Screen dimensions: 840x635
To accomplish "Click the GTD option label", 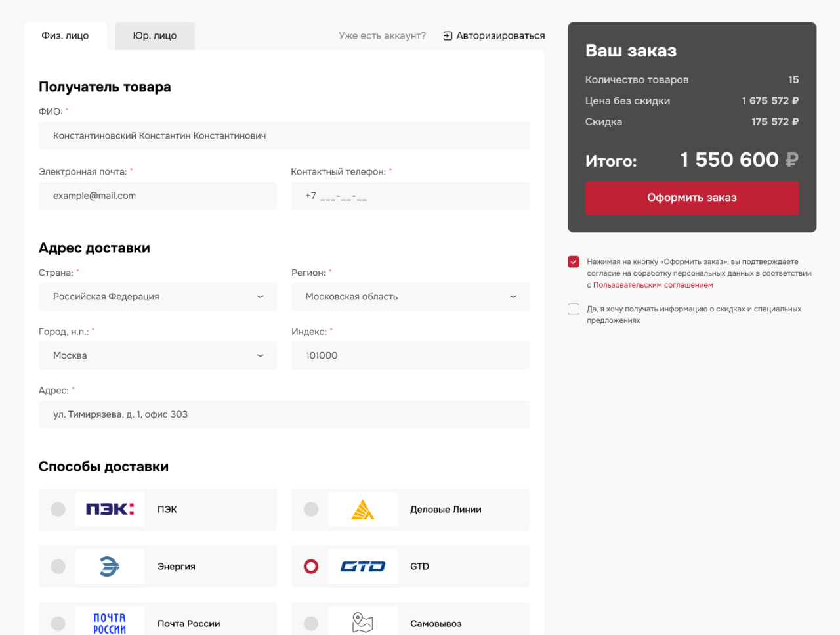I will point(419,566).
